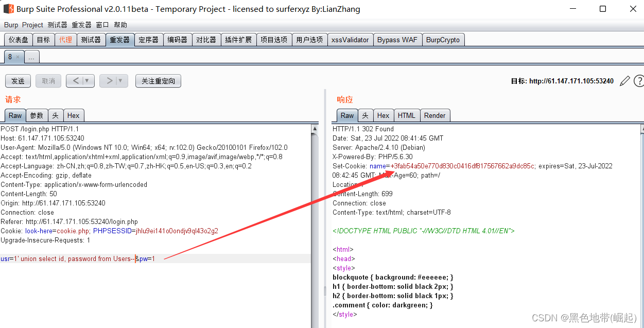Open the BurpCrypto tab
644x328 pixels.
click(443, 40)
